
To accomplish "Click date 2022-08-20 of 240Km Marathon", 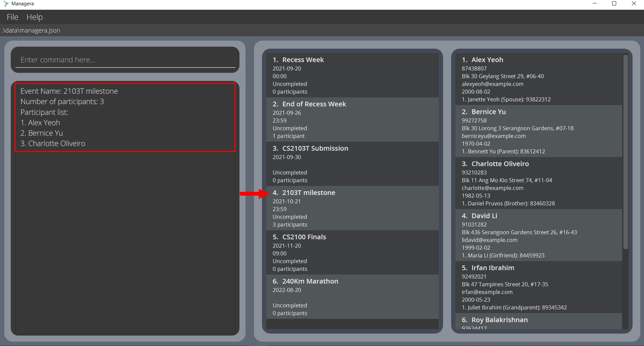I will click(287, 290).
